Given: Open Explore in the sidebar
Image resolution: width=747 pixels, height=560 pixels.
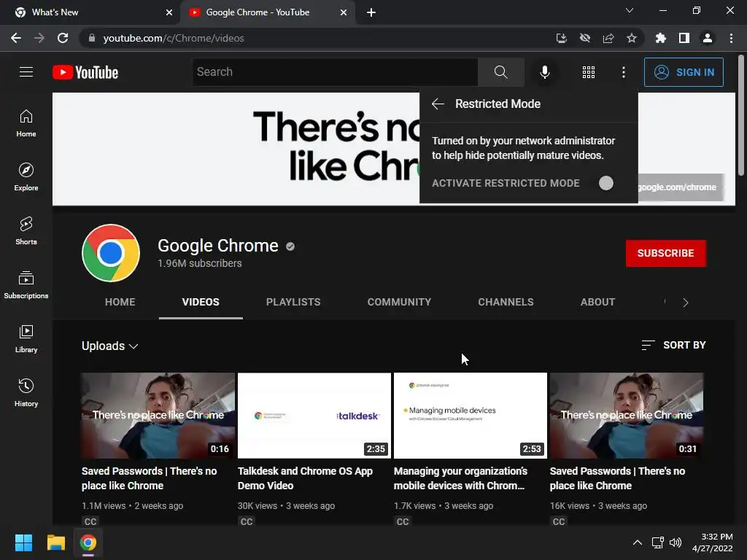Looking at the screenshot, I should point(26,177).
